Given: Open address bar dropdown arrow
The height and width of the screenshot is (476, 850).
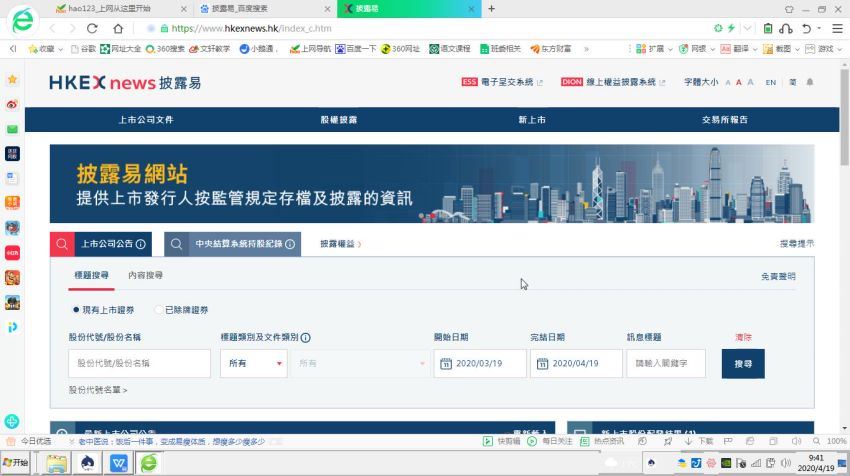Looking at the screenshot, I should pyautogui.click(x=748, y=28).
